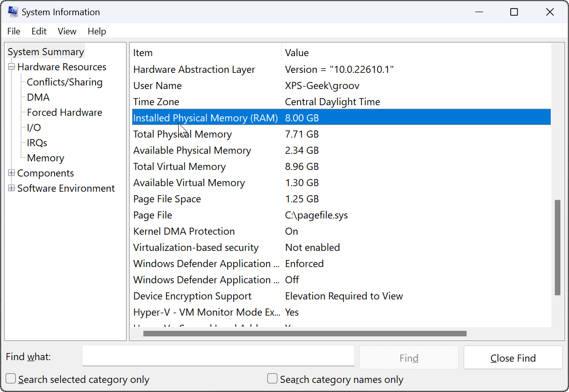569x392 pixels.
Task: Select Hardware Resources category
Action: [x=62, y=67]
